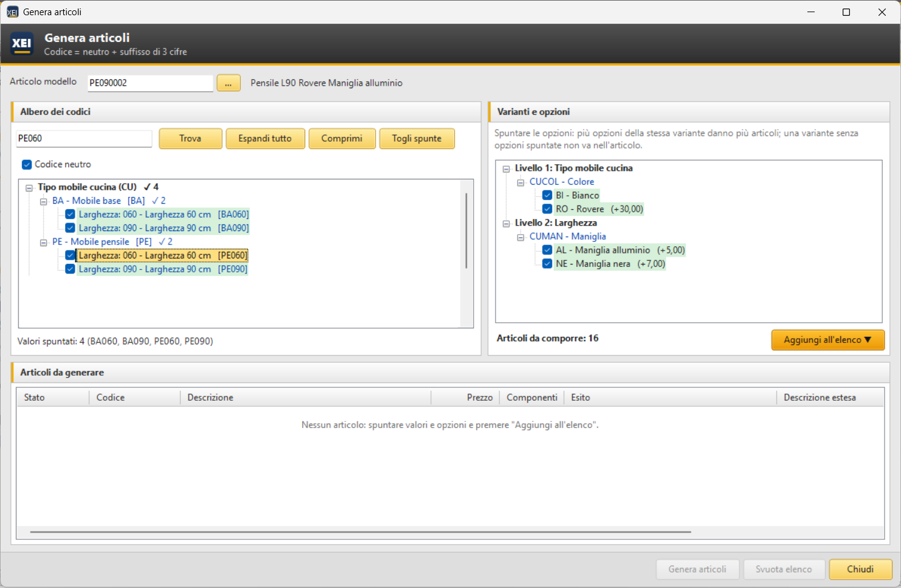Click Togli spunte to clear checks
The width and height of the screenshot is (901, 588).
(x=416, y=139)
